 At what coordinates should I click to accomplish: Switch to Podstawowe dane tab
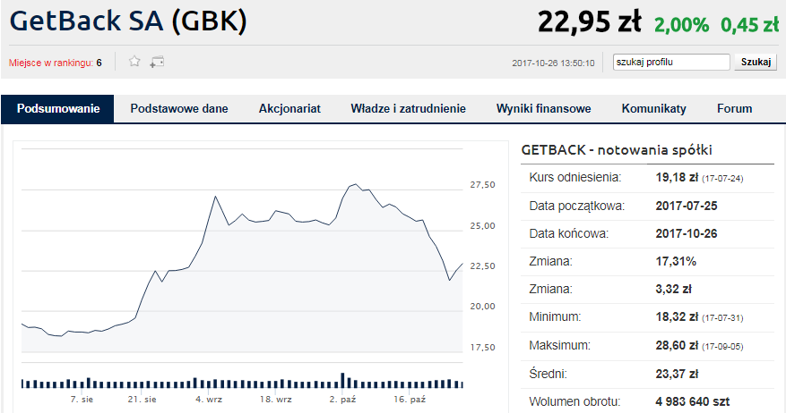tap(179, 109)
